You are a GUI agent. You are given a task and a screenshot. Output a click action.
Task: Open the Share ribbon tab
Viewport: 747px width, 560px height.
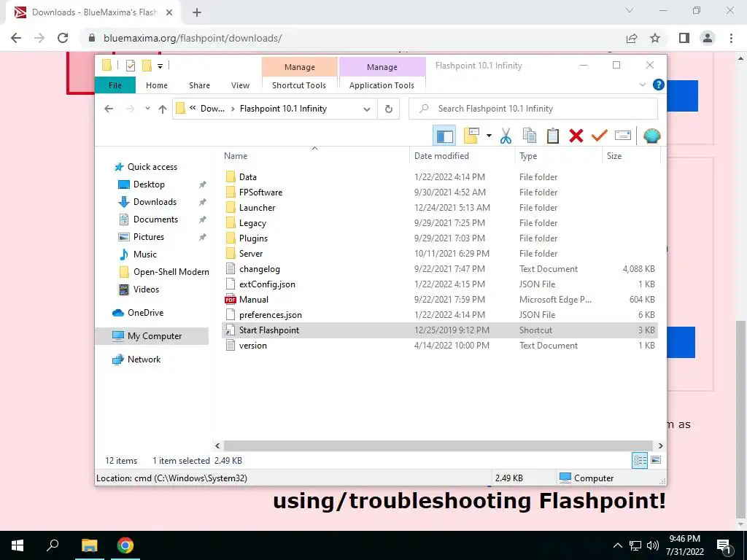(x=199, y=85)
